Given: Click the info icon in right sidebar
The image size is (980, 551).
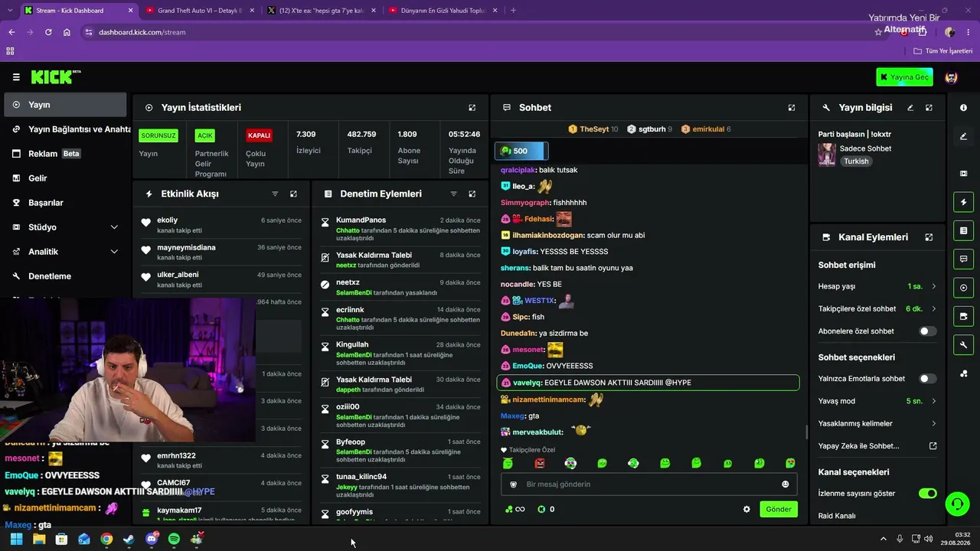Looking at the screenshot, I should 963,108.
